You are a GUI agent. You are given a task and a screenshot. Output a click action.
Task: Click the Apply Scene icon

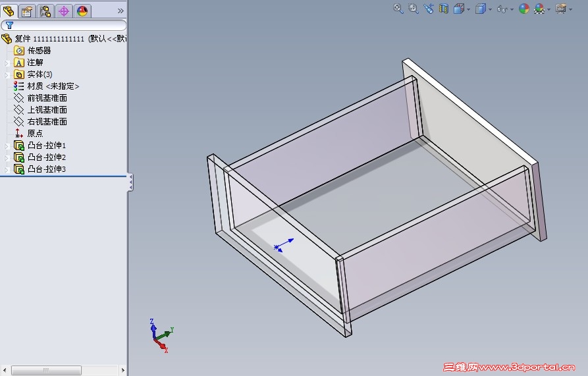point(539,9)
